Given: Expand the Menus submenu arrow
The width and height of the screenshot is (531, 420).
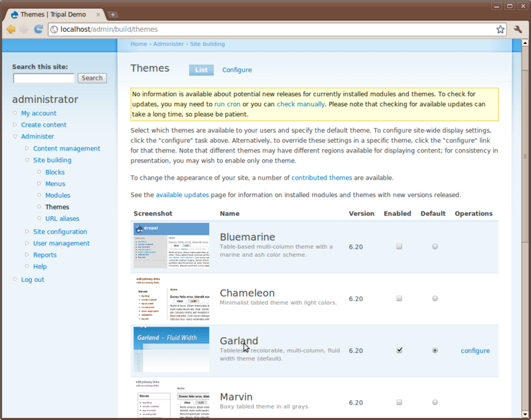Looking at the screenshot, I should (x=39, y=183).
